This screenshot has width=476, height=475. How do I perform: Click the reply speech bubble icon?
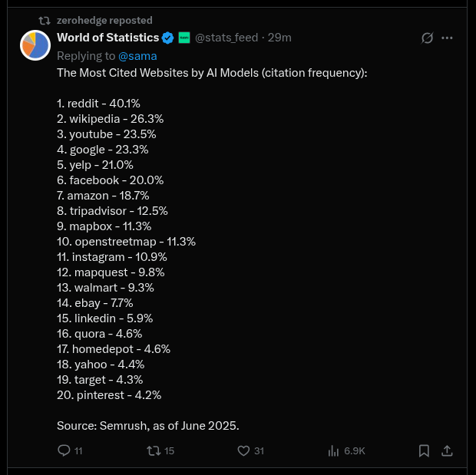(x=64, y=450)
